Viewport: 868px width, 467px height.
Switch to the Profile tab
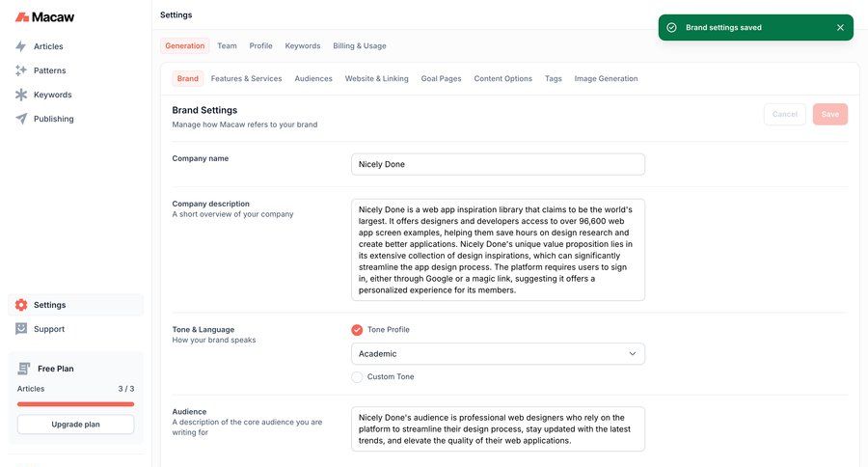coord(260,46)
